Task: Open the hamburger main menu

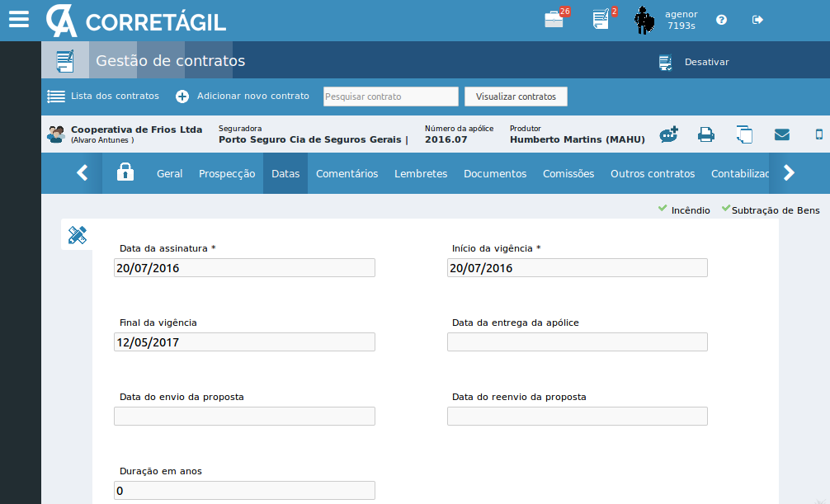Action: tap(18, 20)
